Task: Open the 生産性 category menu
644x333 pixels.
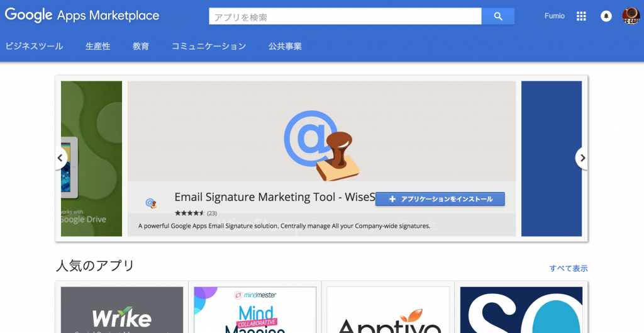Action: click(x=97, y=46)
